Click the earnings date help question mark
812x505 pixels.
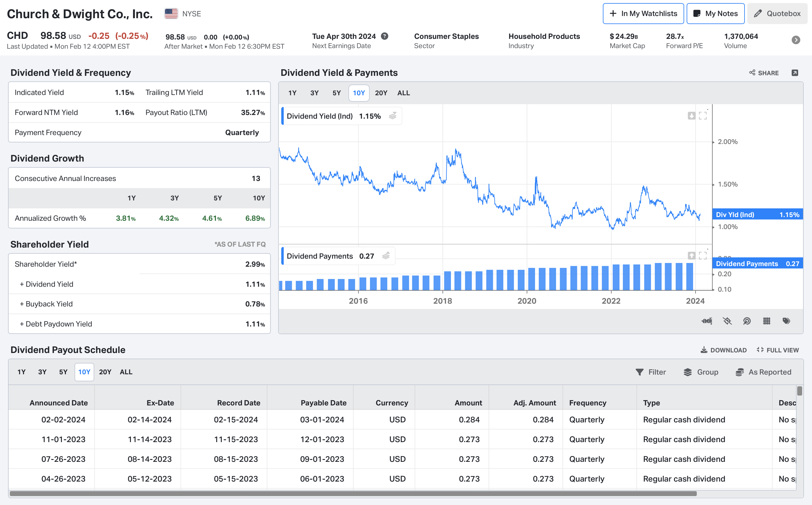(385, 36)
